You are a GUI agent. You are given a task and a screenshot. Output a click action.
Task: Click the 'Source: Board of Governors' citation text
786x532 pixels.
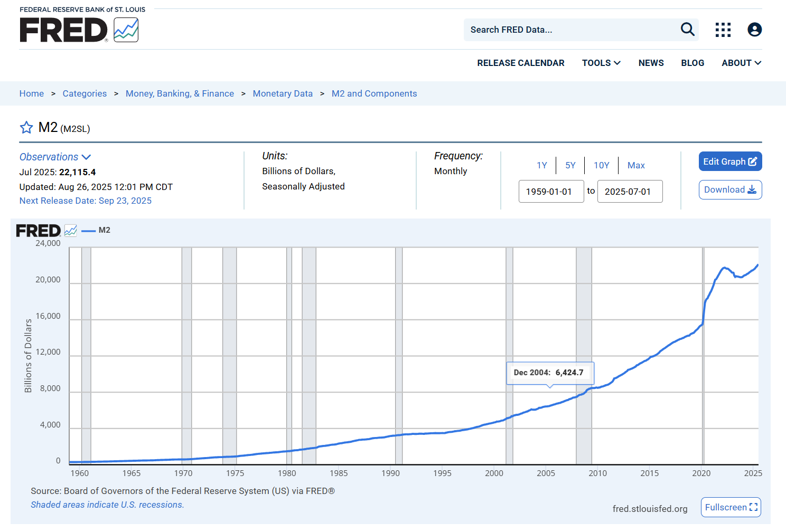coord(183,491)
